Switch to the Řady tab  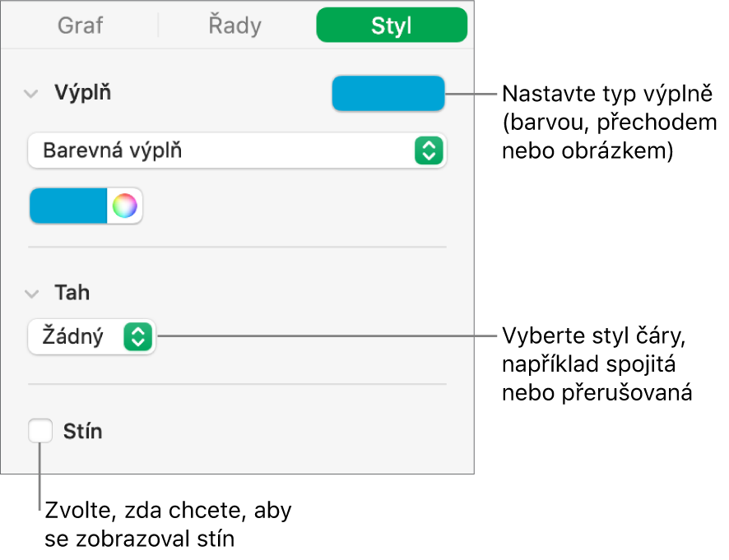[234, 25]
